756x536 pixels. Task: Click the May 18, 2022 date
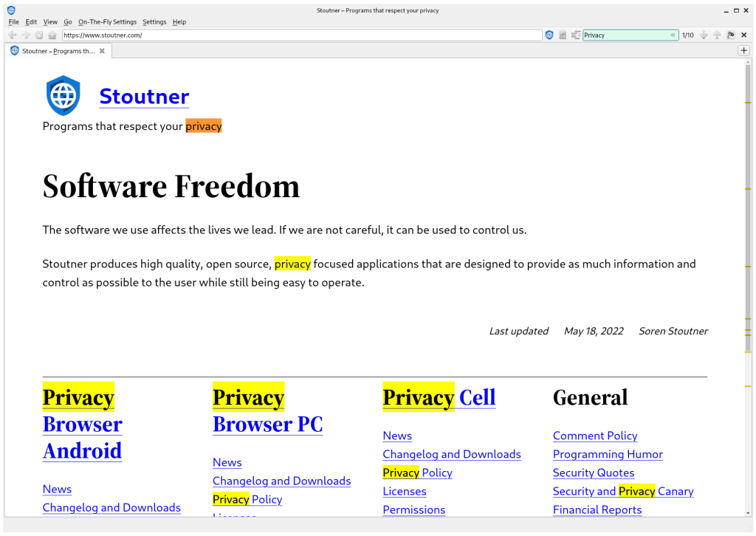click(x=594, y=331)
